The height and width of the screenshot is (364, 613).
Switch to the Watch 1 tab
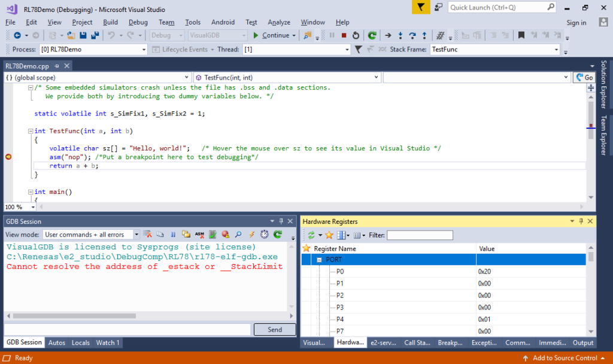(x=108, y=342)
